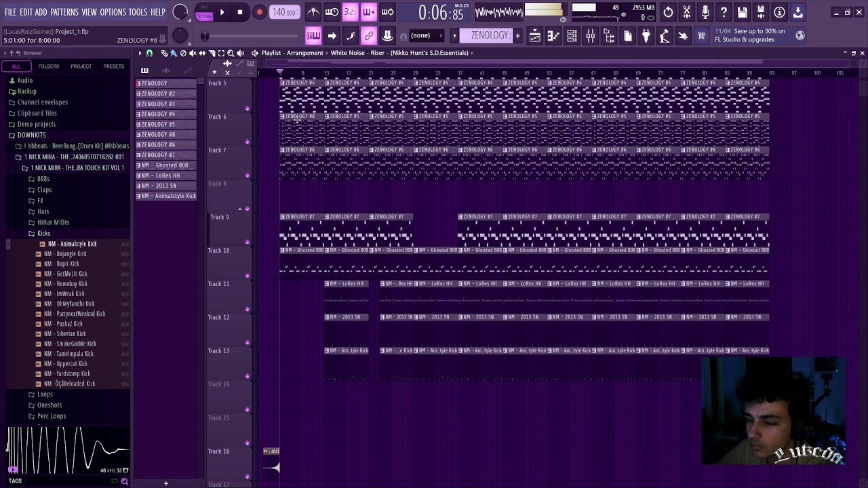Click the render export audio icon
868x488 pixels.
coord(761,12)
